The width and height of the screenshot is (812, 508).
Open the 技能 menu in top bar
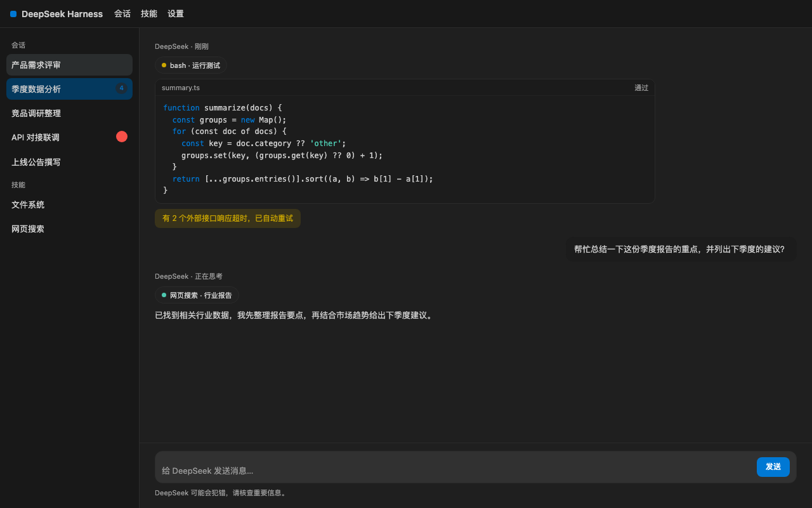click(x=149, y=14)
